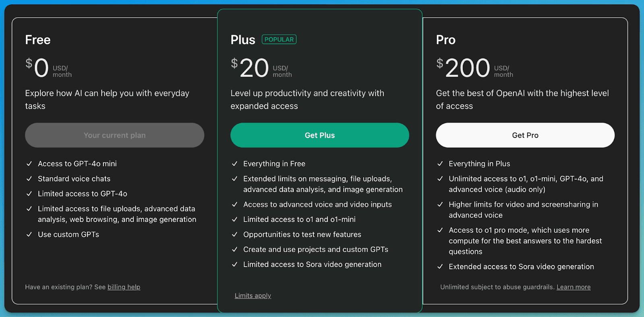Click the "Your current plan" button
Viewport: 644px width, 317px height.
(x=114, y=135)
